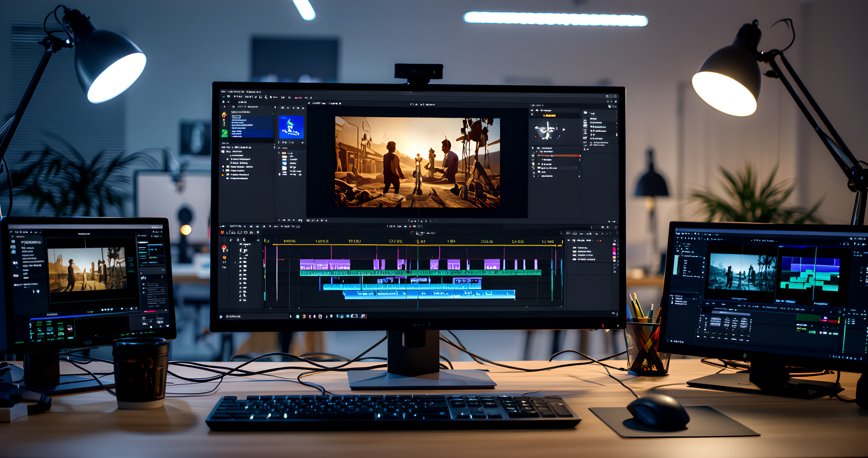868x458 pixels.
Task: Click the blue start icon on the taskbar
Action: coord(221,317)
